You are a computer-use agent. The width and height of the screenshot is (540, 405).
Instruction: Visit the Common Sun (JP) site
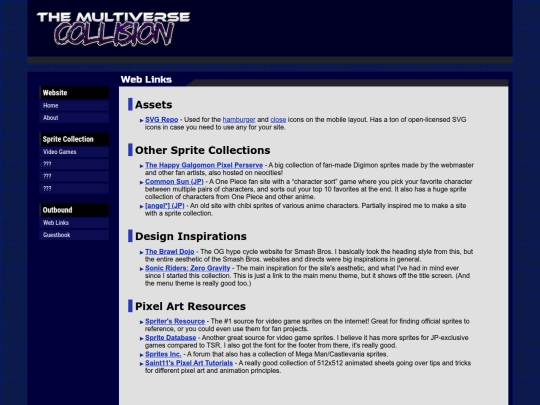coord(174,181)
